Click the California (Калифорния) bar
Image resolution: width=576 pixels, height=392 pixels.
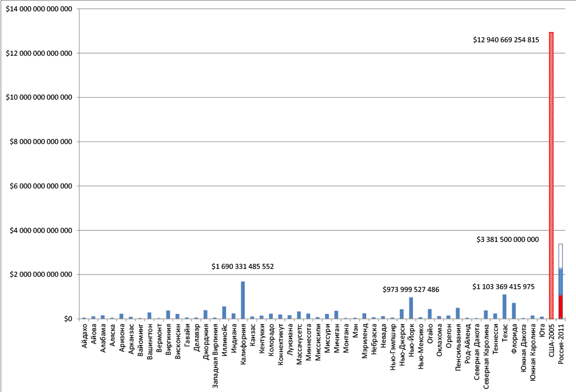[x=243, y=300]
